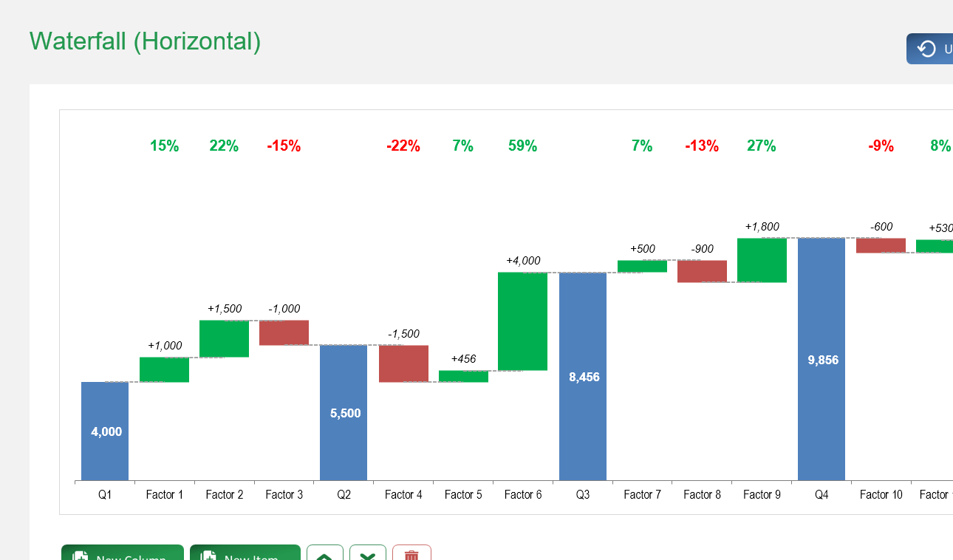This screenshot has width=953, height=560.
Task: Select the move-down chevron icon below the chart
Action: coord(367,556)
